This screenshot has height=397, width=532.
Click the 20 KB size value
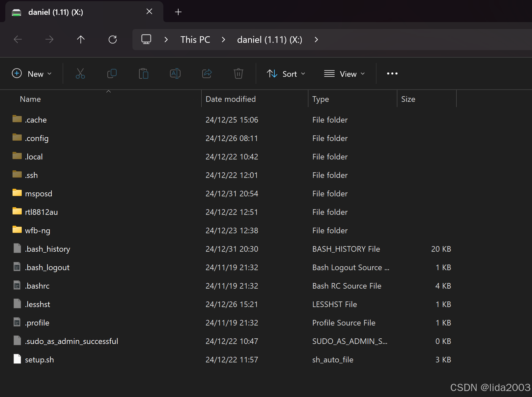tap(441, 249)
